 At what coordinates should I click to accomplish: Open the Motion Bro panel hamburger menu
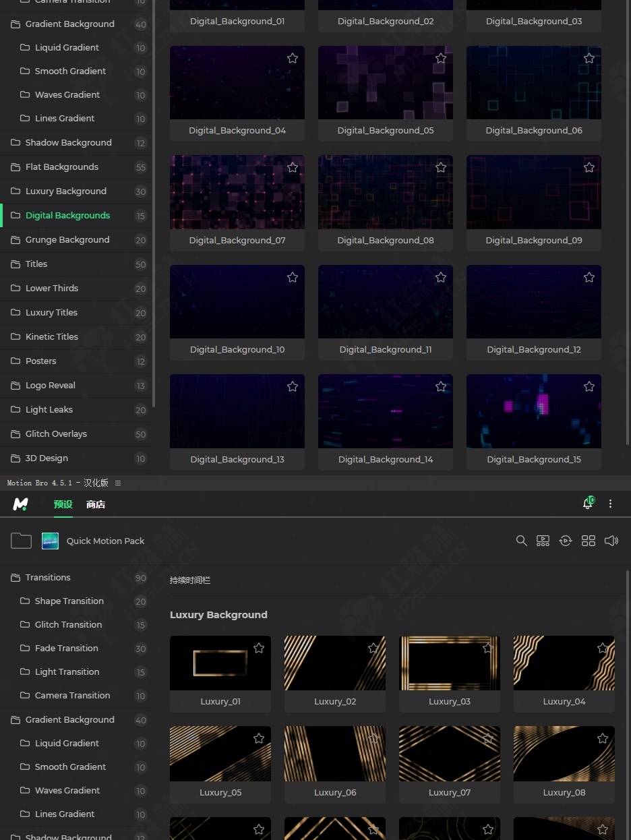click(118, 483)
